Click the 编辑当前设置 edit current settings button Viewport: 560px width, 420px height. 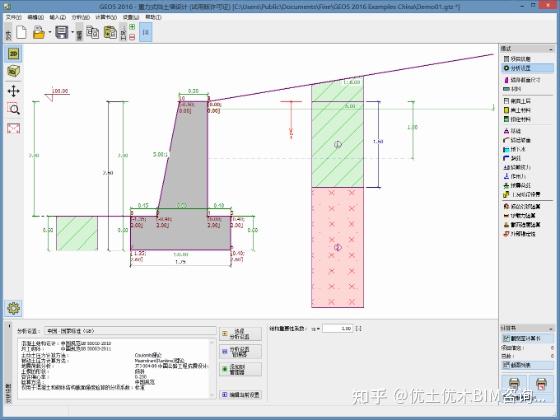click(x=240, y=395)
